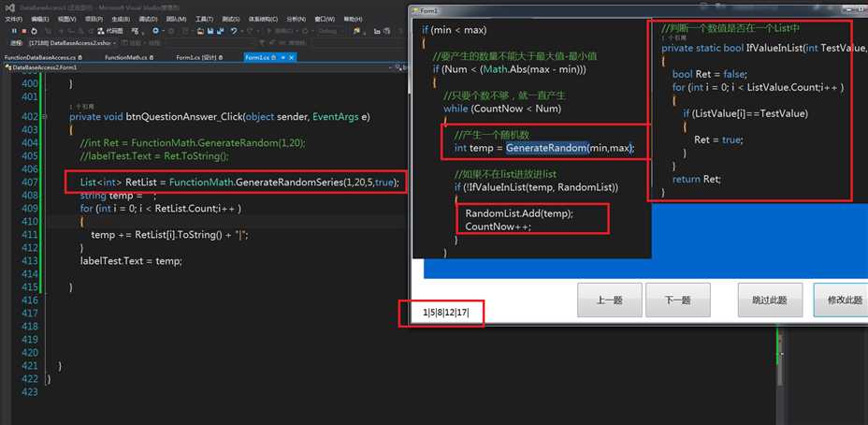Click the for loop on line 409
The image size is (868, 425).
161,209
